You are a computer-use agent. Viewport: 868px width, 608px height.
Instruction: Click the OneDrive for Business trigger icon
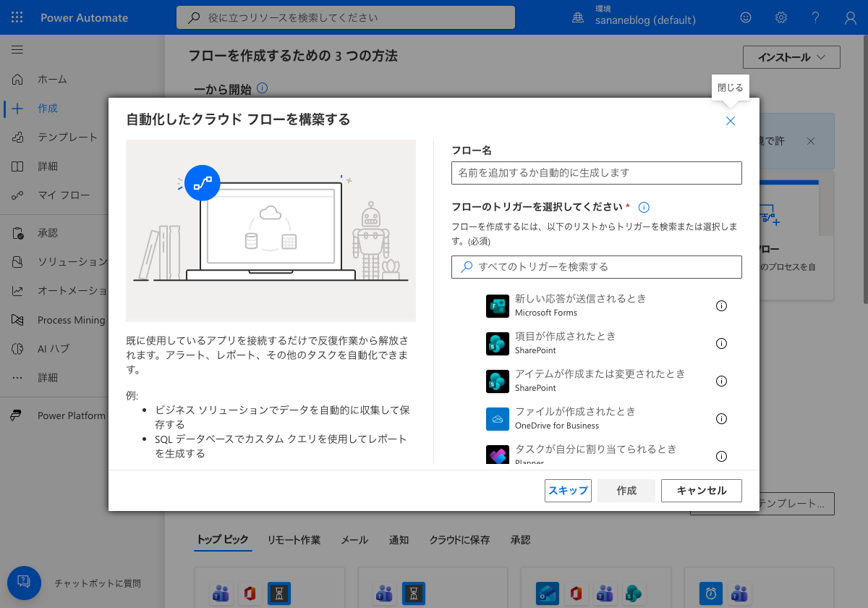pyautogui.click(x=498, y=419)
